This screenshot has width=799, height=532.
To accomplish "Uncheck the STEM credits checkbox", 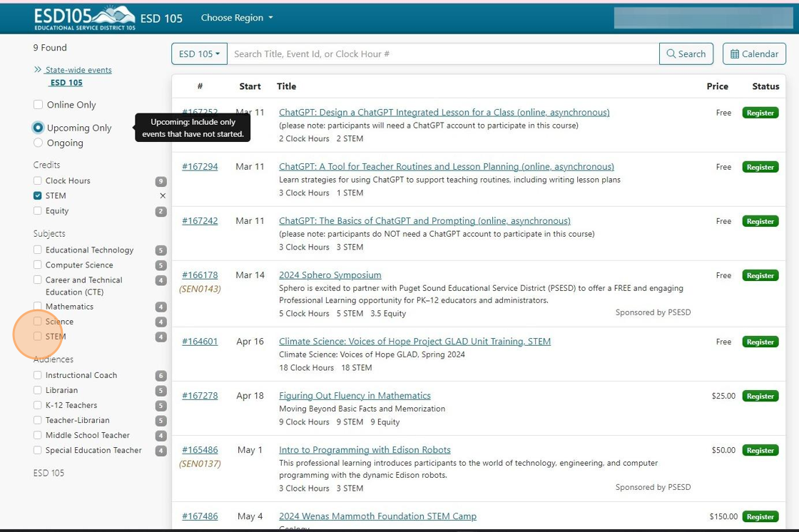I will [38, 195].
